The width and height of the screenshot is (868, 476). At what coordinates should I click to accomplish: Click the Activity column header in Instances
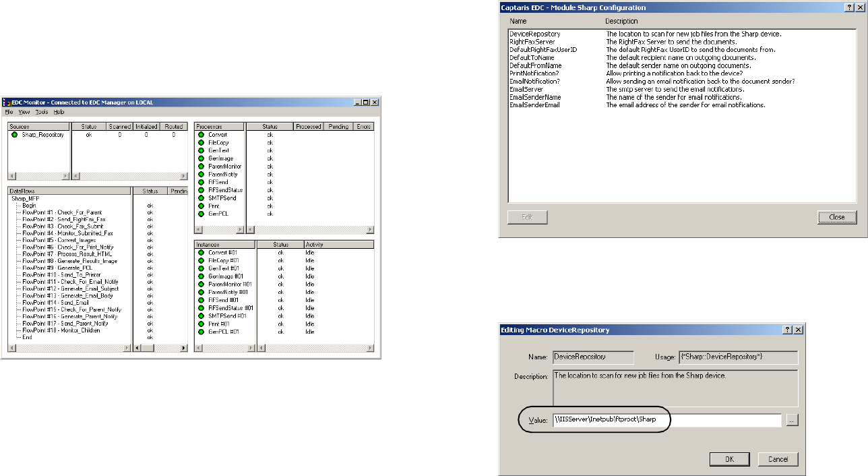pyautogui.click(x=339, y=244)
